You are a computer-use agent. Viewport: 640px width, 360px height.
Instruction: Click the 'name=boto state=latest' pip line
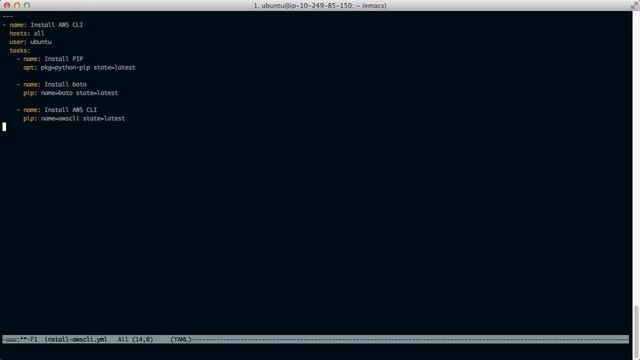(79, 93)
